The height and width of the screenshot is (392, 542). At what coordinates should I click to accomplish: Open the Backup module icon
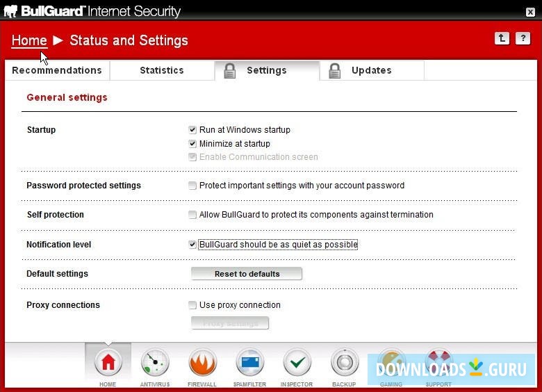[344, 363]
